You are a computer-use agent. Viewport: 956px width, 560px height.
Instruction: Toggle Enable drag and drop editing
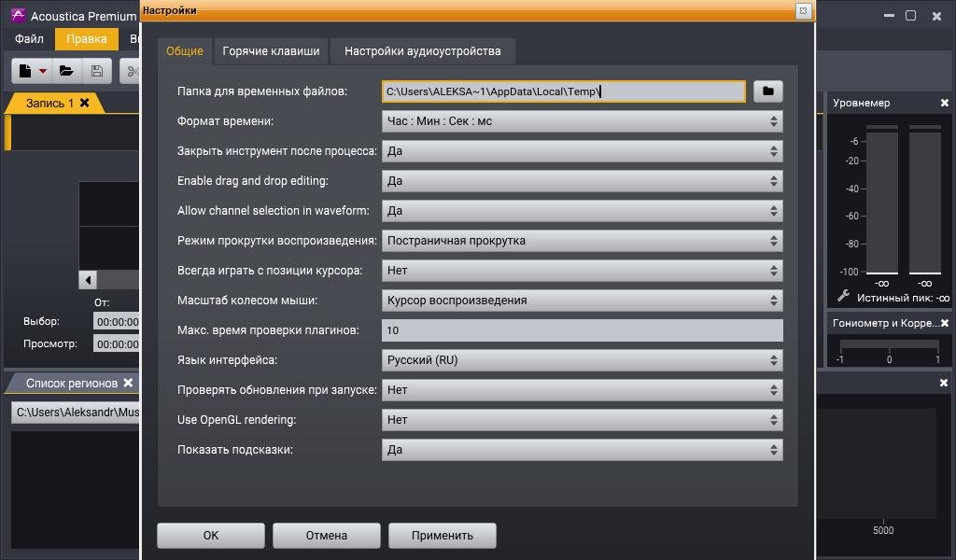tap(582, 181)
